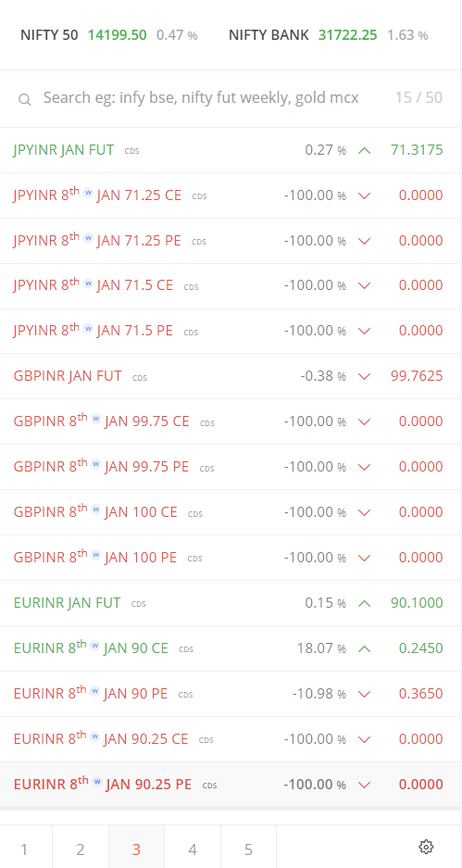Select the NIFTY BANK index ticker
This screenshot has width=462, height=868.
328,35
